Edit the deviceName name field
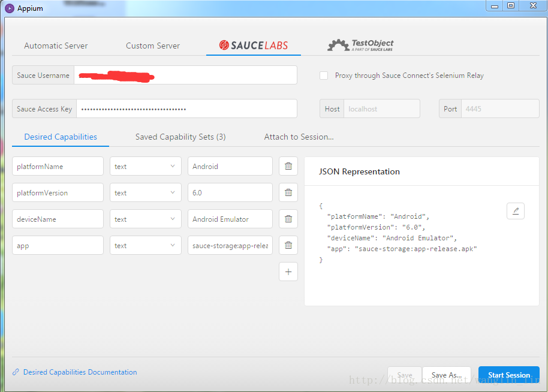The height and width of the screenshot is (392, 548). point(58,219)
